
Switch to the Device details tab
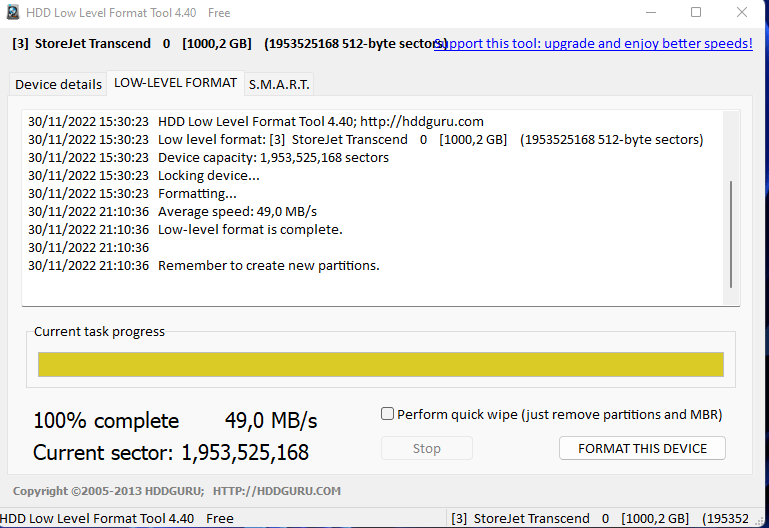(58, 84)
